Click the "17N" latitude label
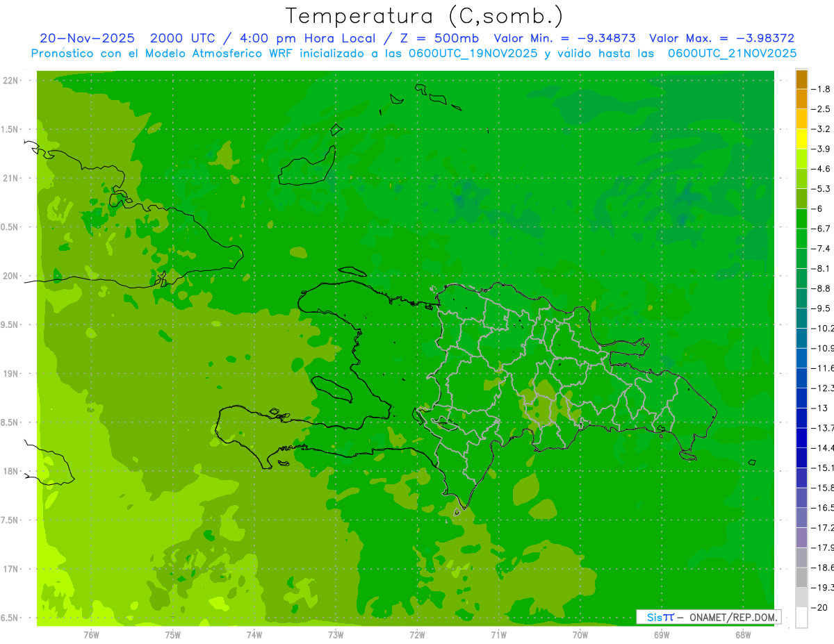 [10, 569]
